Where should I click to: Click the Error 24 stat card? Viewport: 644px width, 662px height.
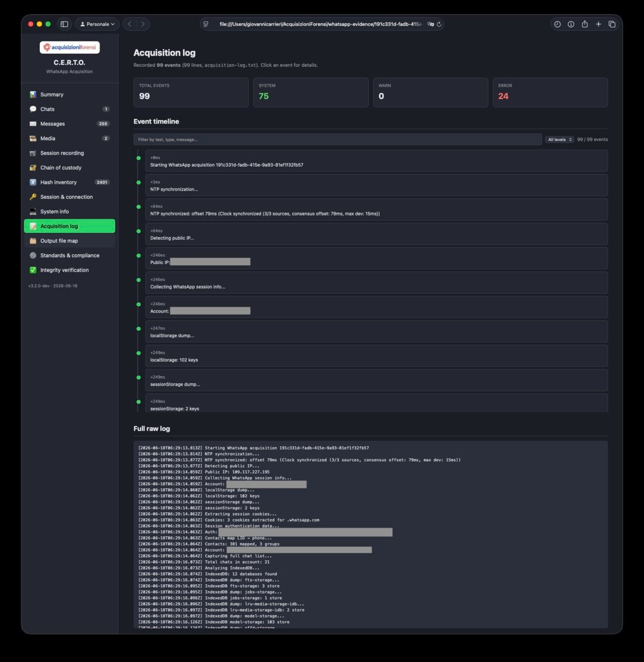pos(550,92)
